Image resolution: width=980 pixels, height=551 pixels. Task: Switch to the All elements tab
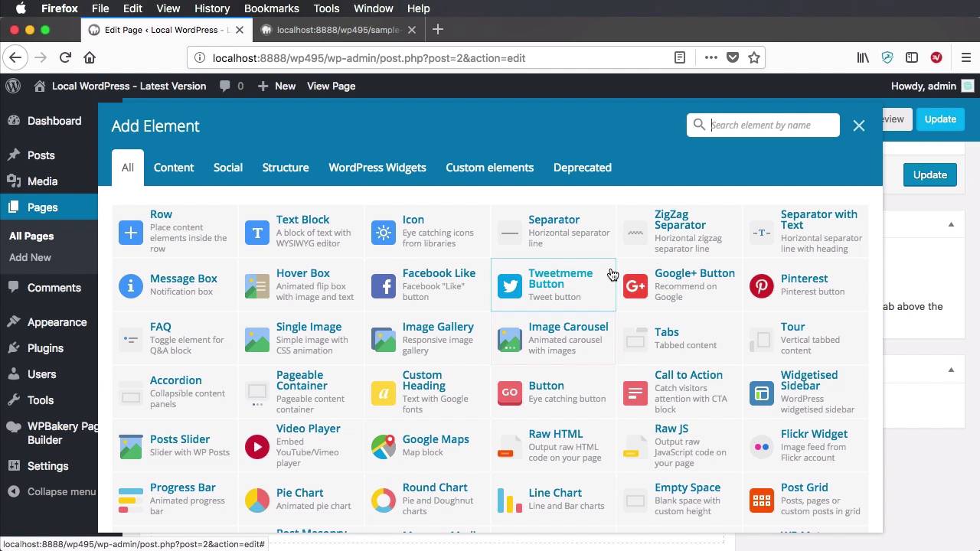tap(127, 168)
